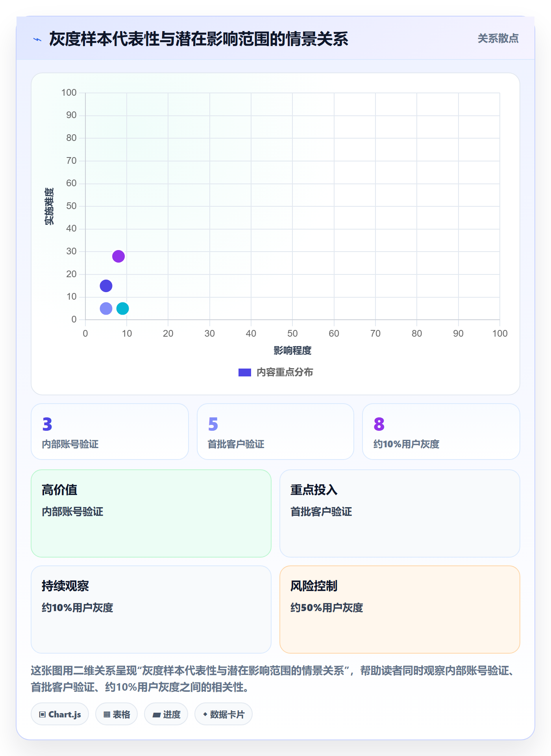551x756 pixels.
Task: Click 约50%用户灰度 text in 风险控制 card
Action: click(x=327, y=608)
